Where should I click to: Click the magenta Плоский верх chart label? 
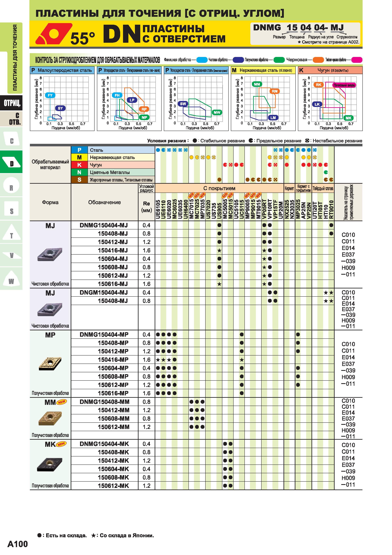(x=344, y=85)
